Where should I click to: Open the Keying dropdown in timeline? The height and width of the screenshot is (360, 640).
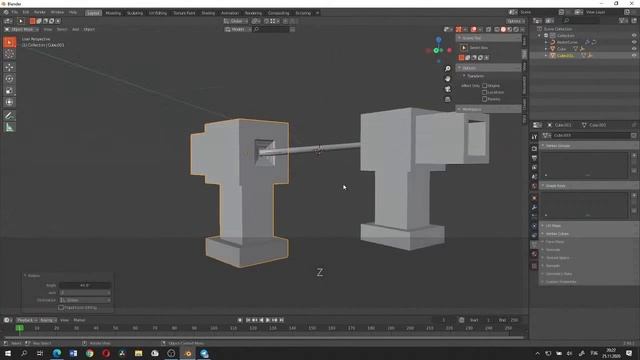click(x=48, y=320)
